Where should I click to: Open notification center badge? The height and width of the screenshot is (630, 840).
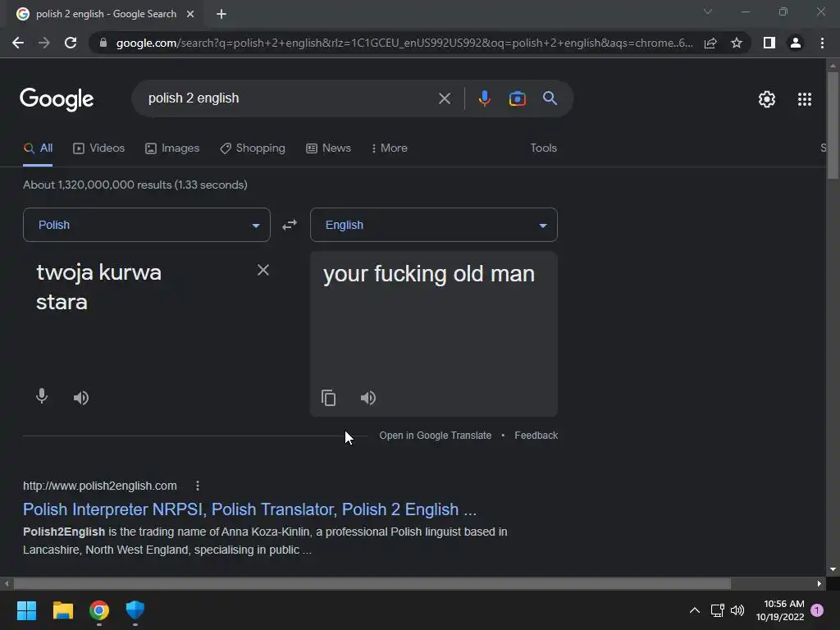click(817, 610)
